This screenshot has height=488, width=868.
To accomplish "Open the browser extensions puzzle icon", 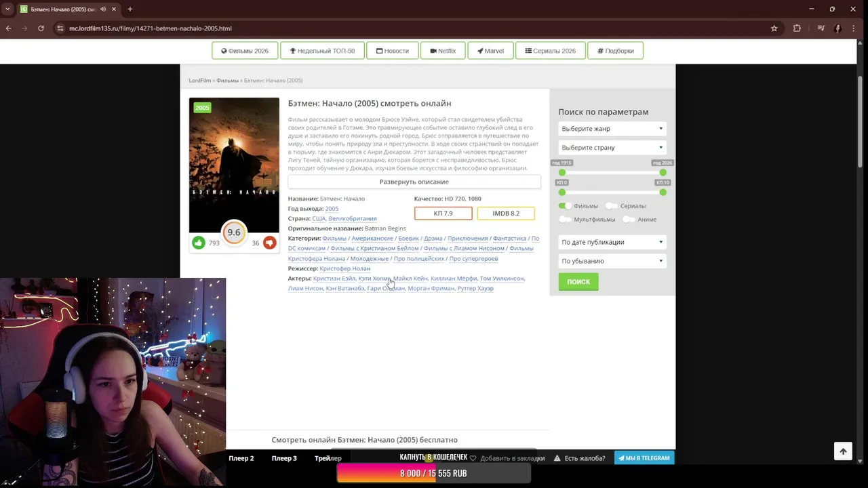I will coord(797,28).
